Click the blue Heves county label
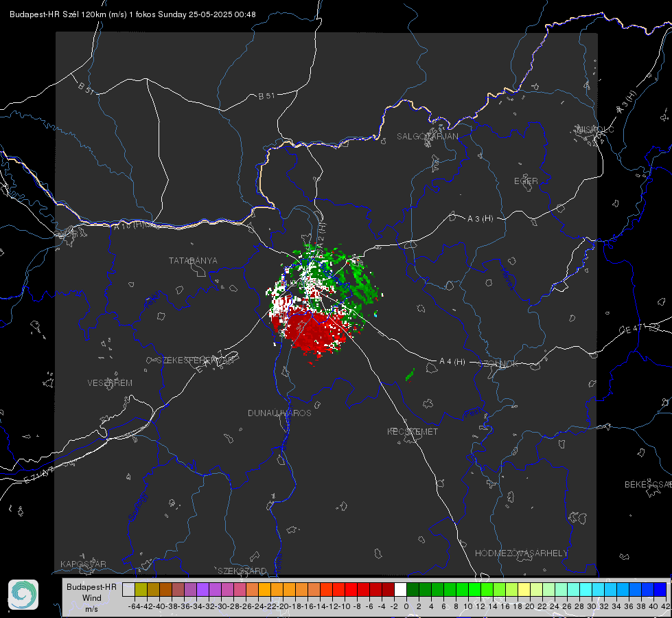The height and width of the screenshot is (618, 672). click(507, 279)
